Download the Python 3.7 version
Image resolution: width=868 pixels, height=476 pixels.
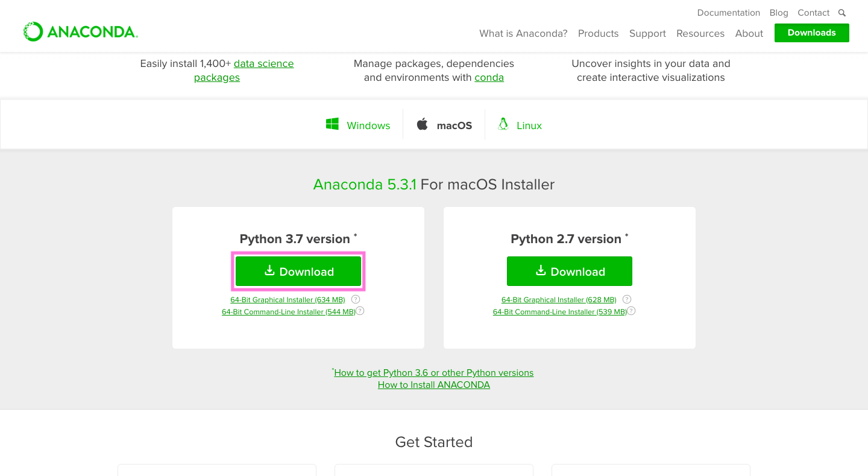tap(298, 271)
